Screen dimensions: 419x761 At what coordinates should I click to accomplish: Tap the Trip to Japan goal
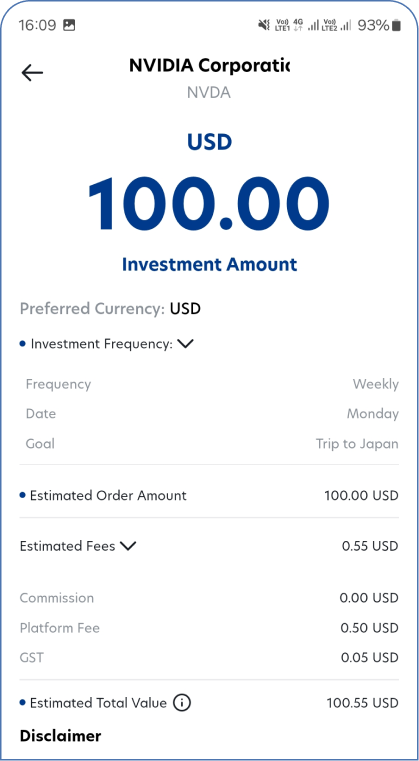tap(357, 444)
